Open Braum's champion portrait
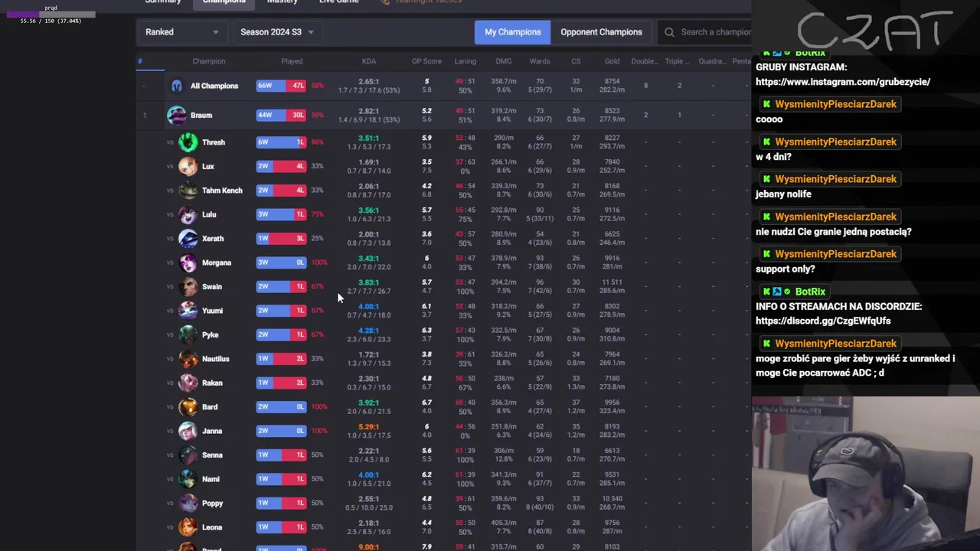This screenshot has width=980, height=551. click(177, 115)
